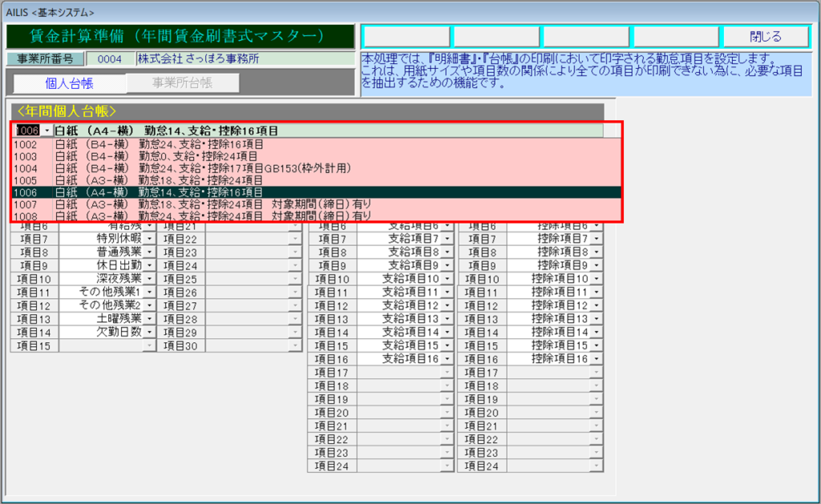Expand the 控除項目10 dropdown
821x504 pixels.
coord(596,279)
